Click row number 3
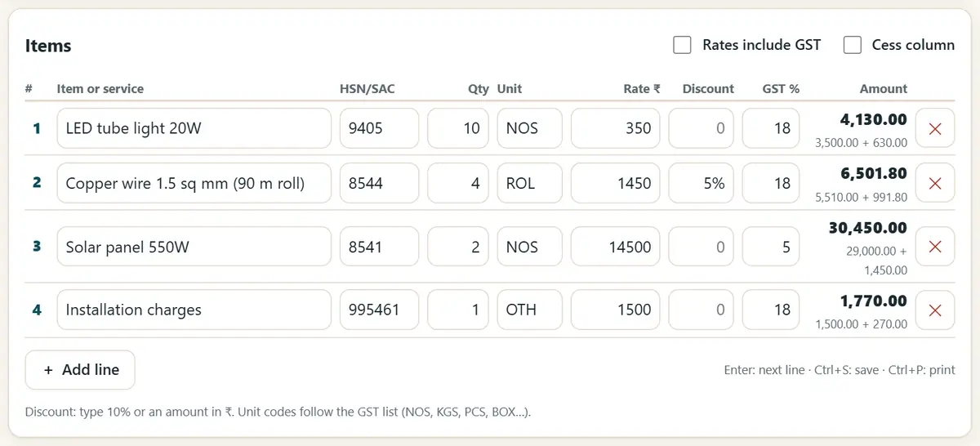This screenshot has height=446, width=980. pos(37,246)
